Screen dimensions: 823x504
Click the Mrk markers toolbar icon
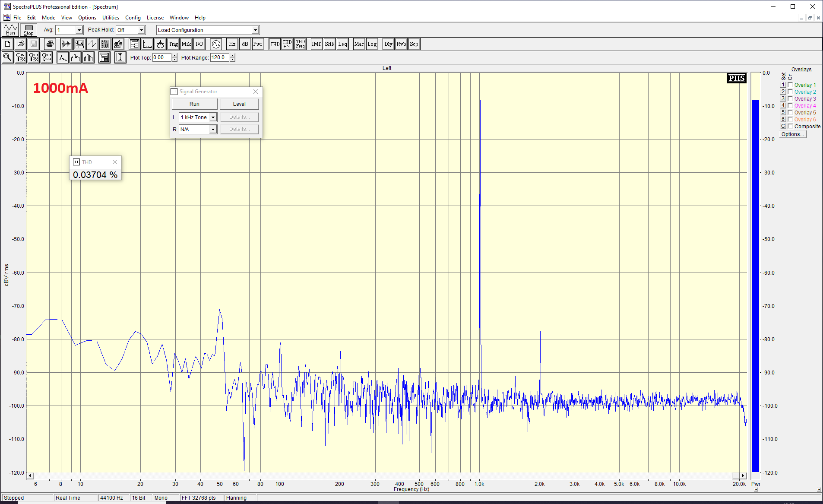(x=187, y=44)
